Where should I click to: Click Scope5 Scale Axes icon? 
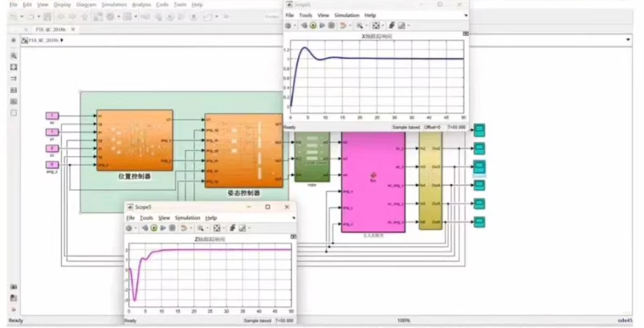coord(217,228)
